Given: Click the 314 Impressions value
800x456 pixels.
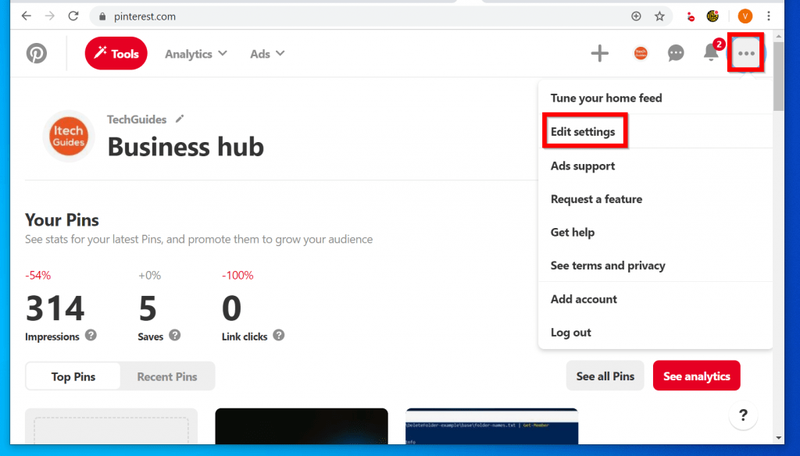Looking at the screenshot, I should pyautogui.click(x=55, y=309).
